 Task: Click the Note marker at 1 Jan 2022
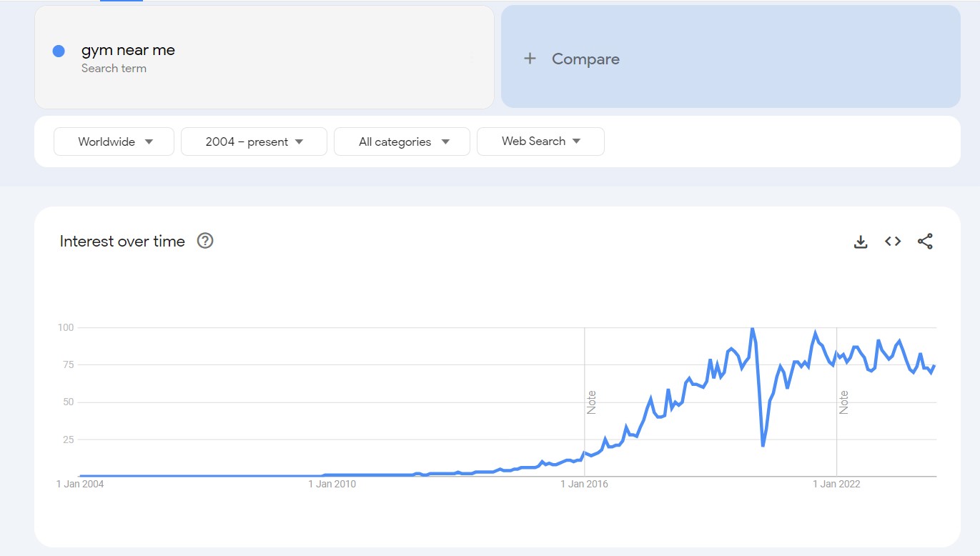pos(843,402)
